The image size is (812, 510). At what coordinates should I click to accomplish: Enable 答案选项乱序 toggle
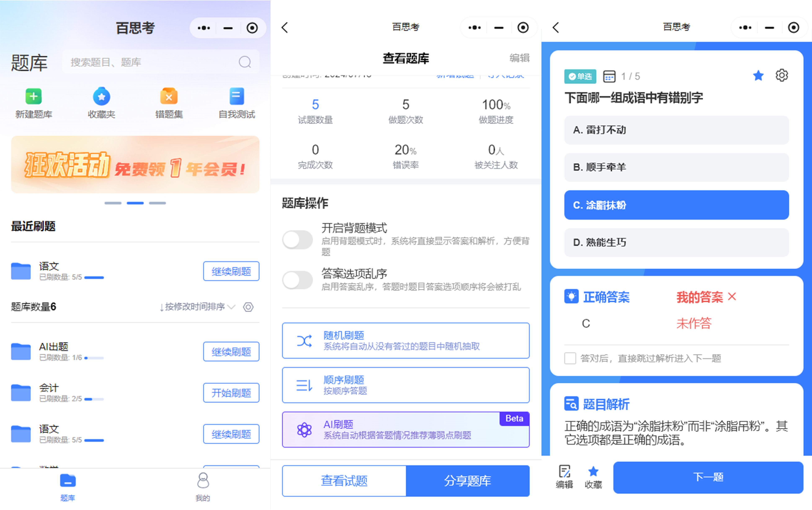click(298, 280)
